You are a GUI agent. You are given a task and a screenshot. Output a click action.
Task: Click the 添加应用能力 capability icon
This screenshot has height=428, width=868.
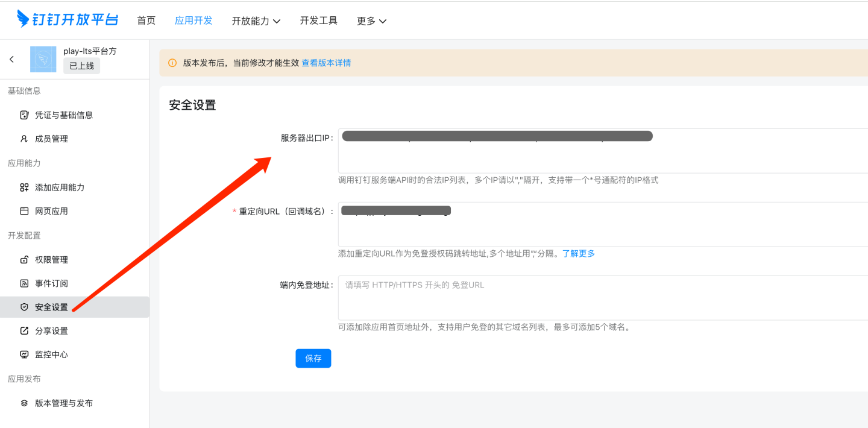[24, 187]
